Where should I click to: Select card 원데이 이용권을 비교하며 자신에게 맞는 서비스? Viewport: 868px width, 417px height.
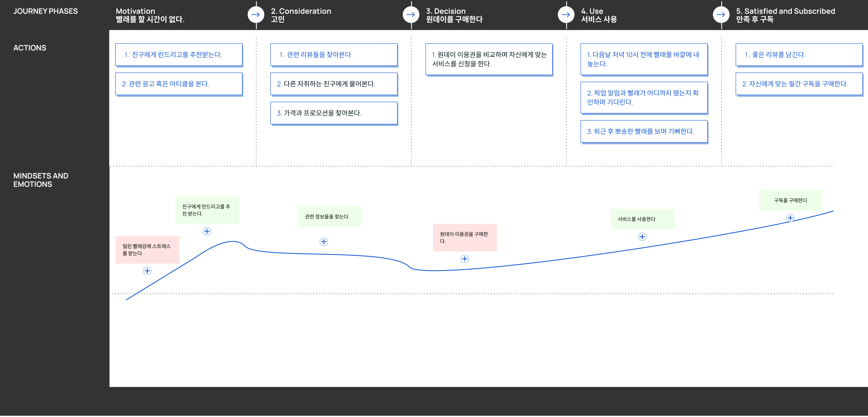[489, 59]
